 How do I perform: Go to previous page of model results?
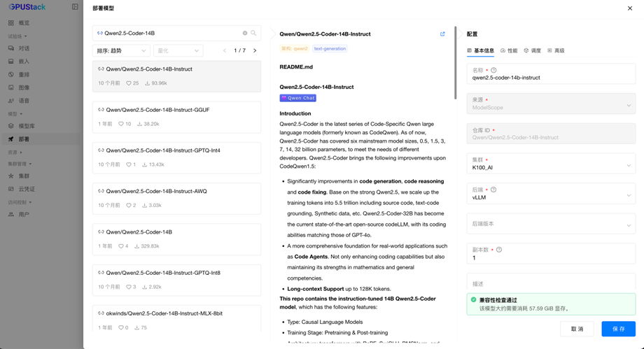point(225,50)
